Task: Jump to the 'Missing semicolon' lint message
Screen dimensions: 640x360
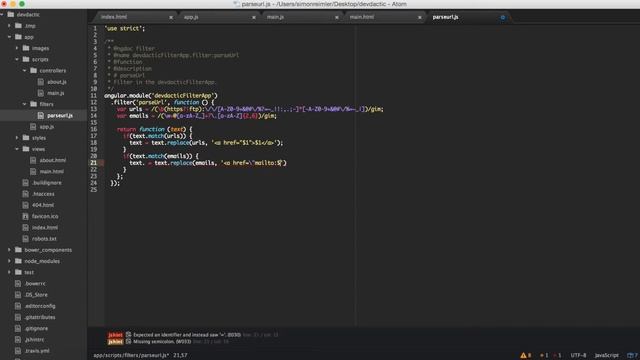Action: pos(162,342)
